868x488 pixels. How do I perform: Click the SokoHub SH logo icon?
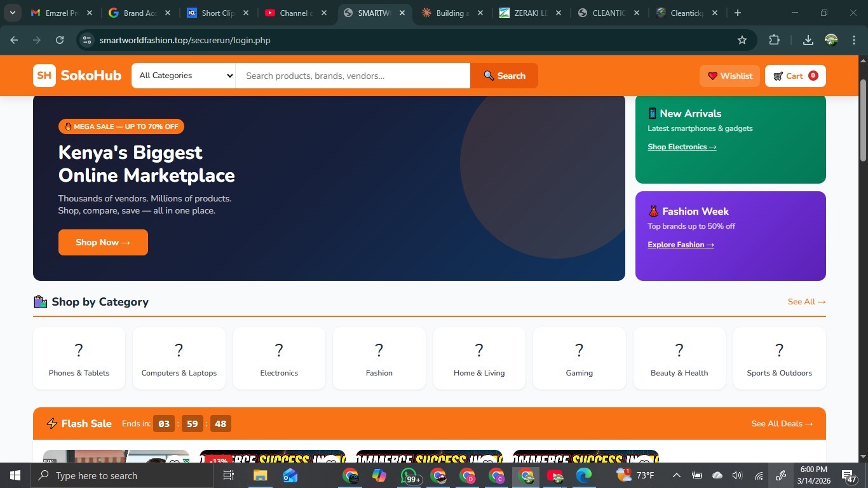(x=44, y=76)
